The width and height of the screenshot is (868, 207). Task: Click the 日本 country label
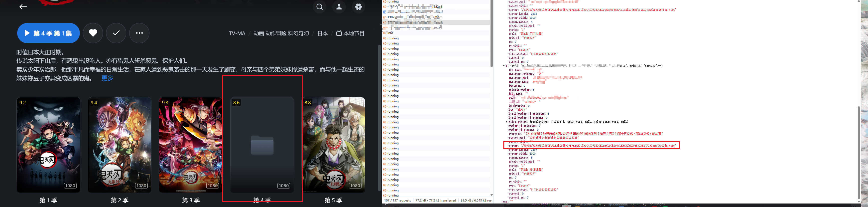tap(322, 33)
